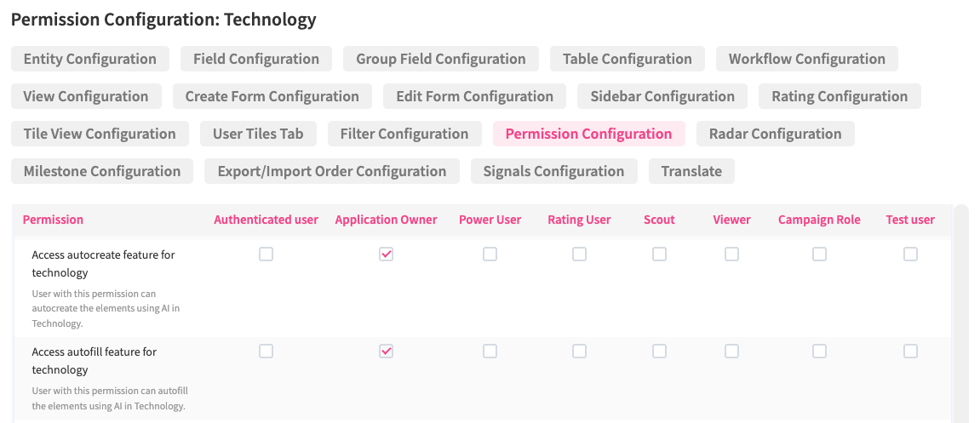980x423 pixels.
Task: Select the Signals Configuration tab
Action: pos(553,171)
